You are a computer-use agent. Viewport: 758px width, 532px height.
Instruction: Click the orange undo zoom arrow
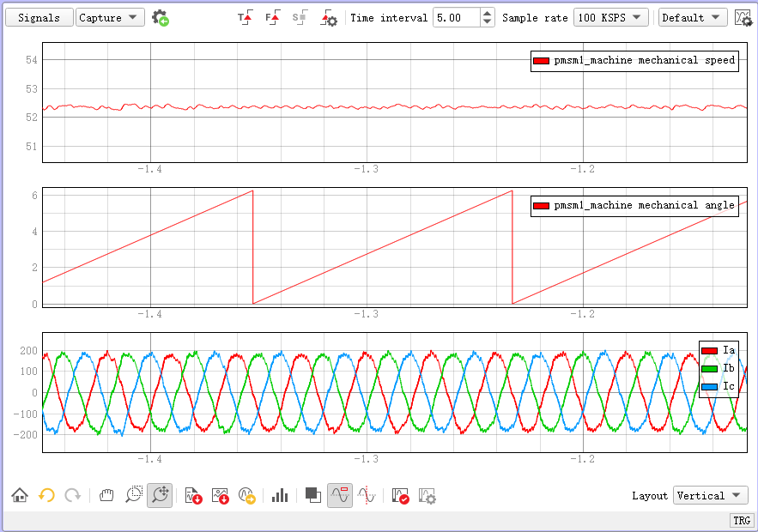(46, 495)
